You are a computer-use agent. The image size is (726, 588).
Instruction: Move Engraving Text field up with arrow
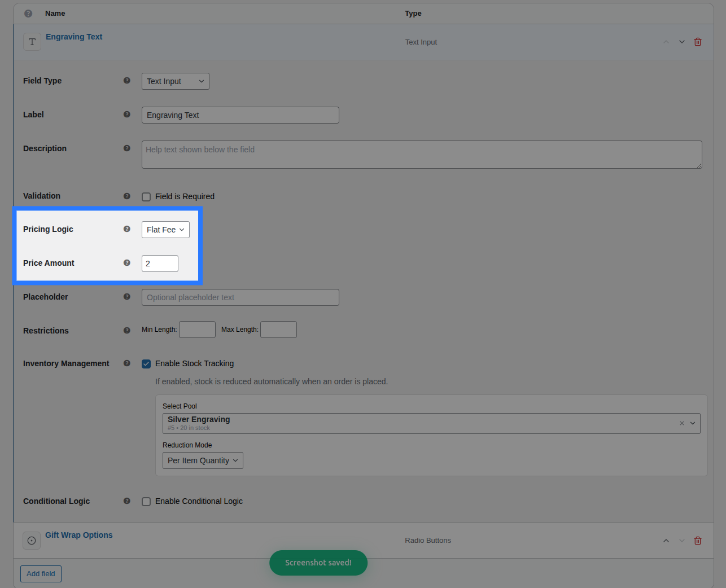666,42
